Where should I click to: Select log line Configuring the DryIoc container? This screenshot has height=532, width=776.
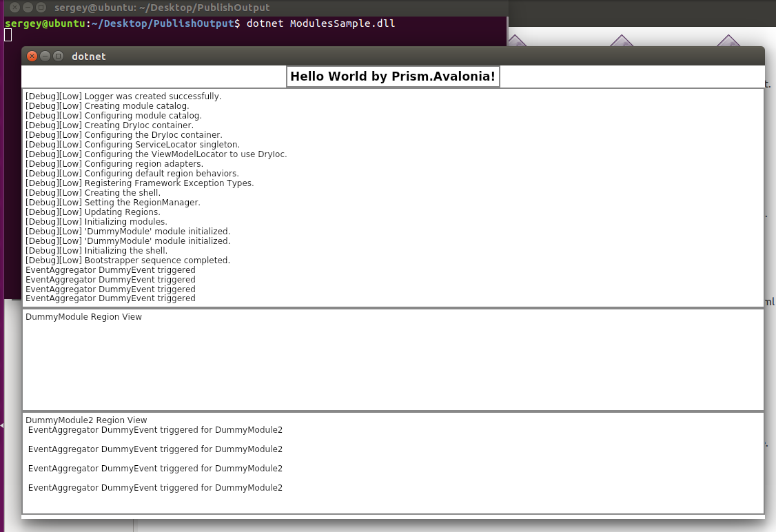coord(124,134)
